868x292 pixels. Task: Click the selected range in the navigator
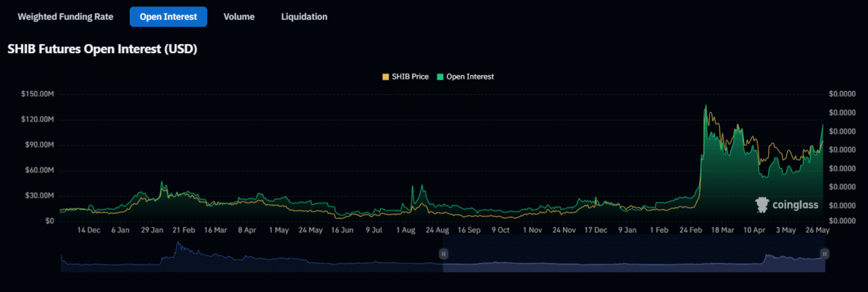(634, 254)
